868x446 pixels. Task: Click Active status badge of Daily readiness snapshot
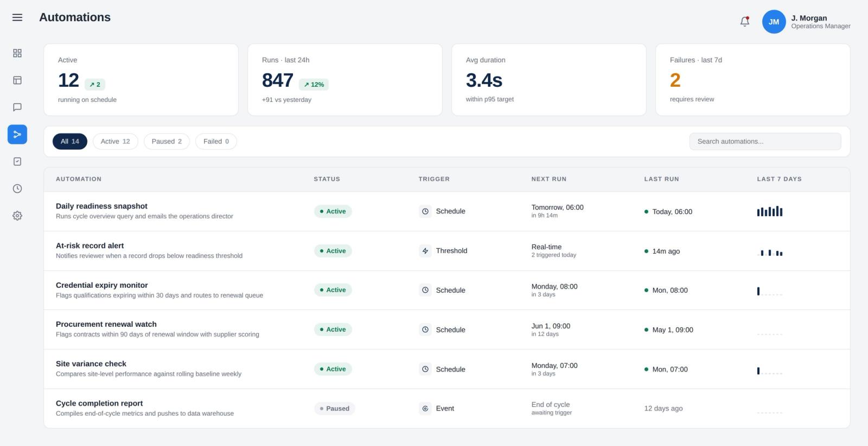click(x=333, y=211)
